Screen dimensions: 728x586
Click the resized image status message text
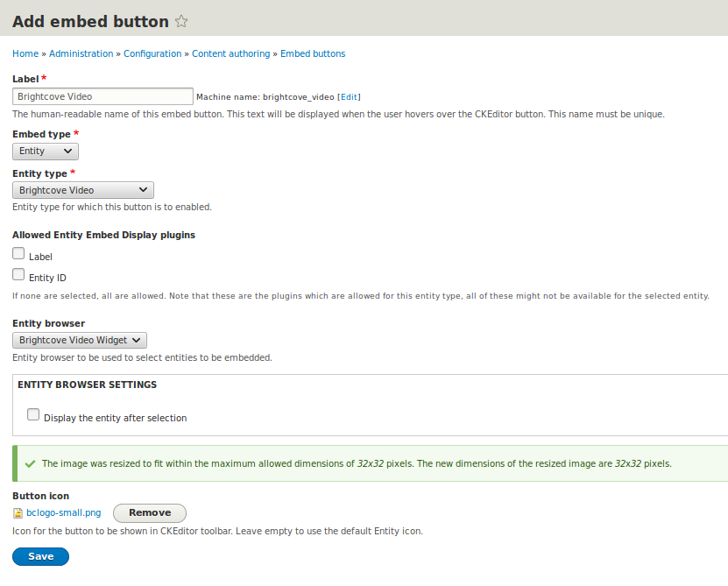(x=357, y=463)
